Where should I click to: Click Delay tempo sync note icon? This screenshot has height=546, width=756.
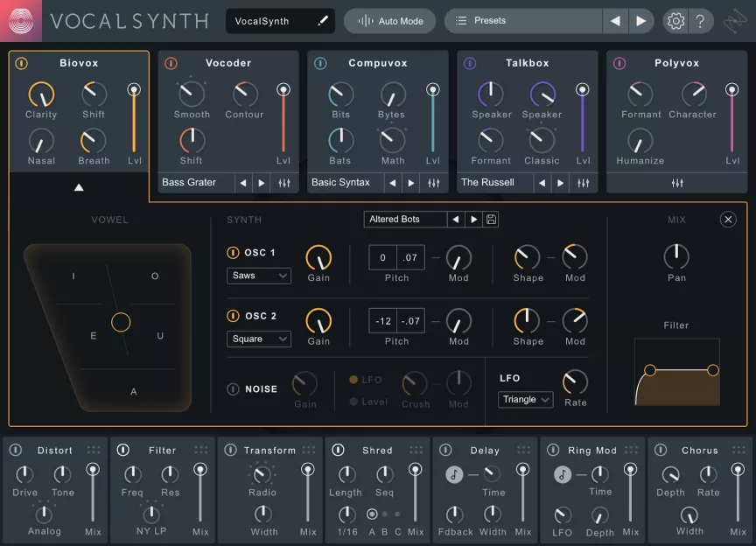454,474
